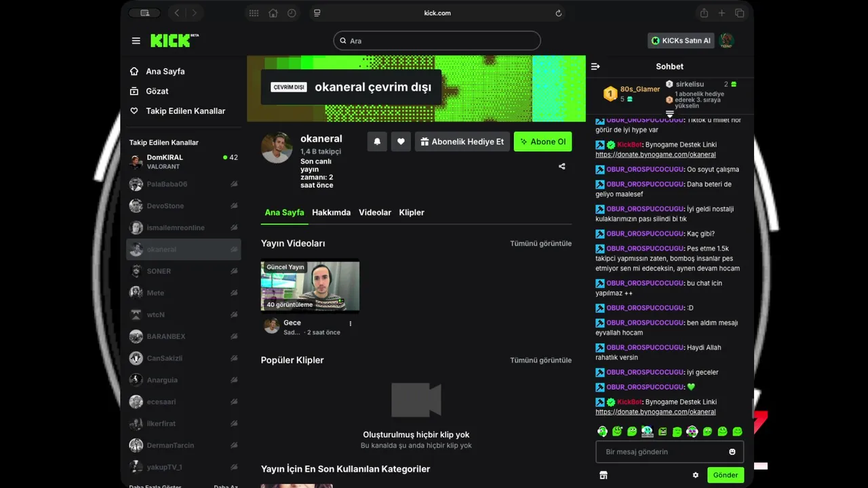Screen dimensions: 868x488
Task: Open the user profile avatar
Action: point(726,41)
